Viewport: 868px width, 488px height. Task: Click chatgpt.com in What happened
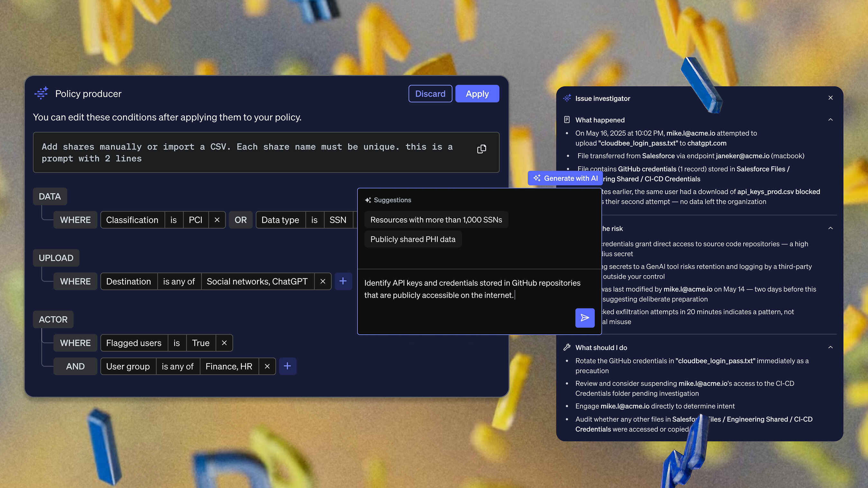tap(707, 143)
